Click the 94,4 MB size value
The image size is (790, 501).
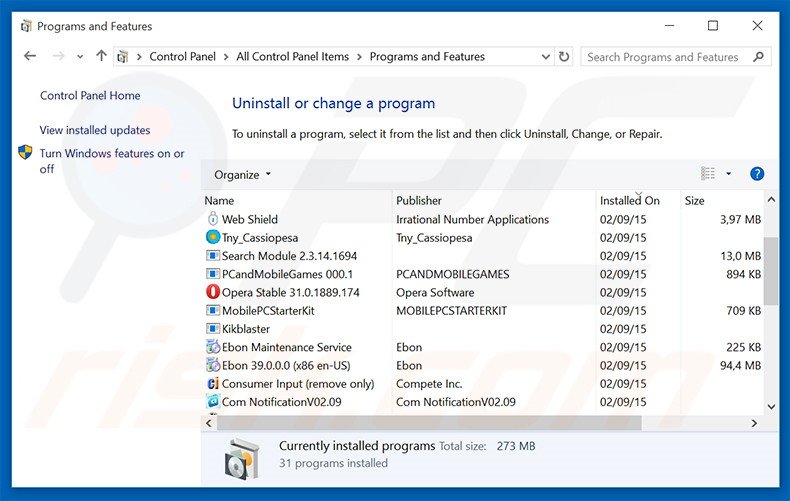[740, 365]
